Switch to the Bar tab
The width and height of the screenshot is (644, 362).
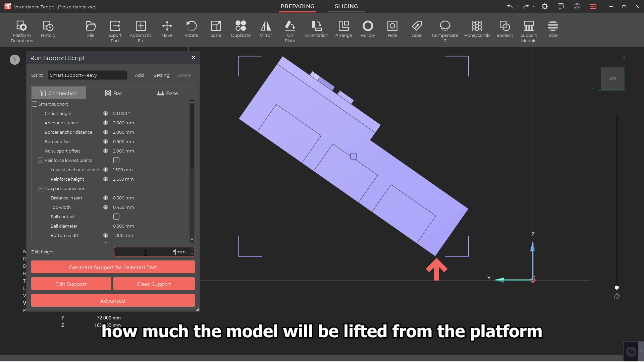[113, 93]
